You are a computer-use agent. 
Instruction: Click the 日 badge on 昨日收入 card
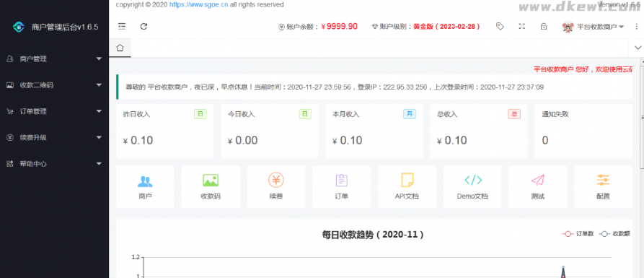[x=200, y=114]
